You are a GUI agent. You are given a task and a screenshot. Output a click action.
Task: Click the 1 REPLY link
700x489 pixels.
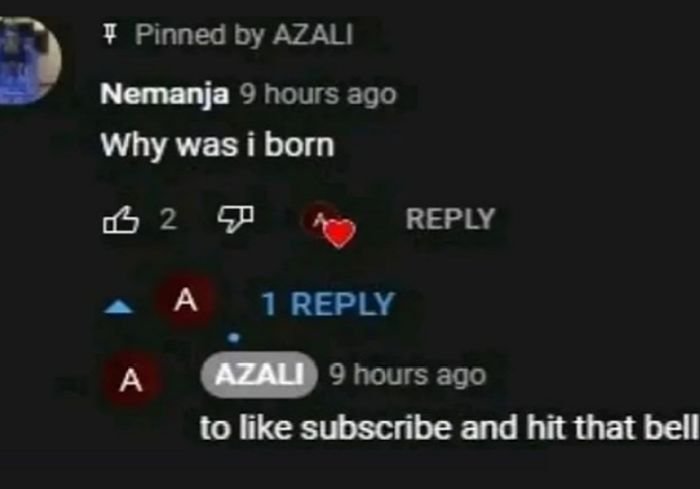click(x=328, y=304)
